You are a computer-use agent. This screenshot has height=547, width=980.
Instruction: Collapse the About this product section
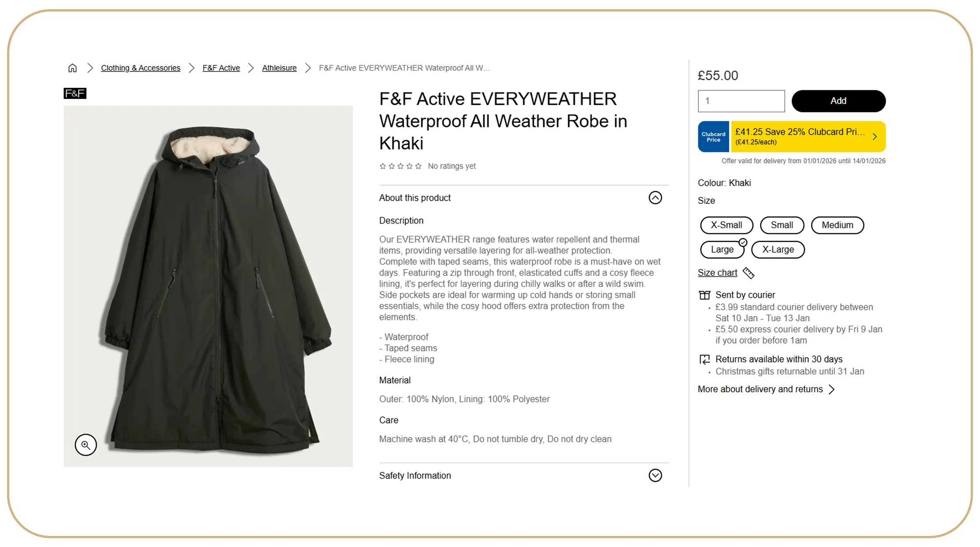tap(655, 198)
